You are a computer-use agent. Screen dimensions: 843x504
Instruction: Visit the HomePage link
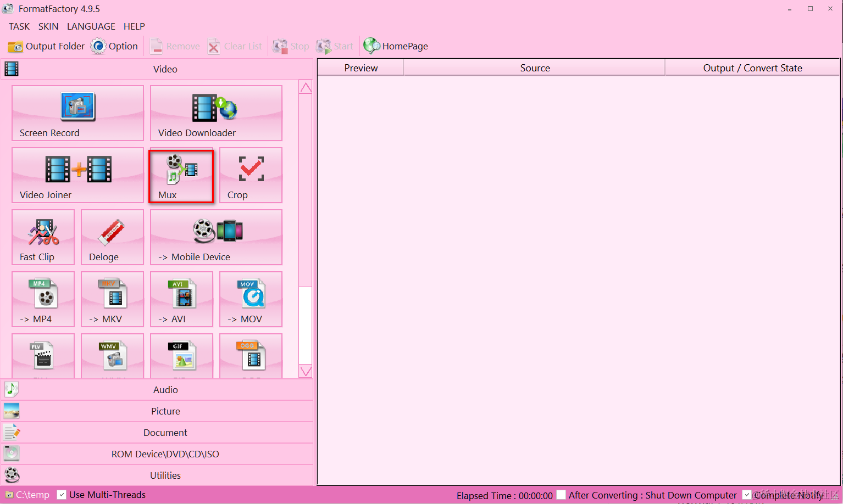click(396, 46)
